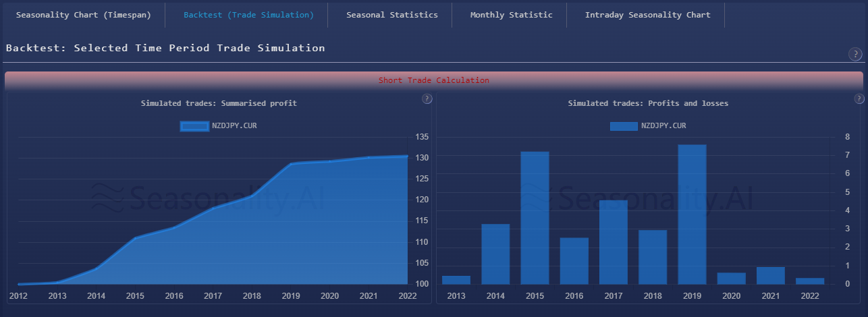This screenshot has width=868, height=317.
Task: Select the small 2013 profit bar
Action: [456, 280]
